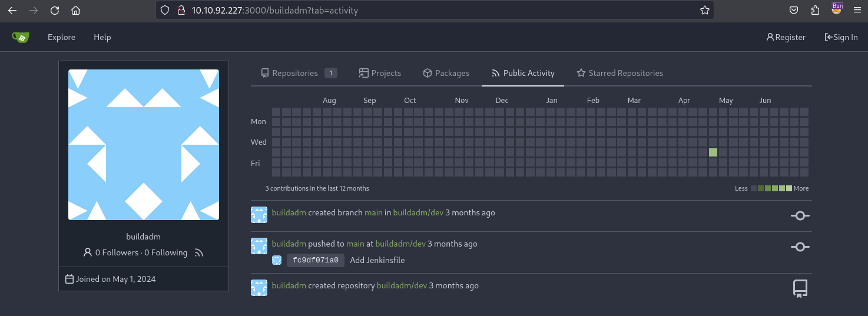Viewport: 868px width, 316px height.
Task: Click buildadm username in created branch row
Action: pos(289,212)
